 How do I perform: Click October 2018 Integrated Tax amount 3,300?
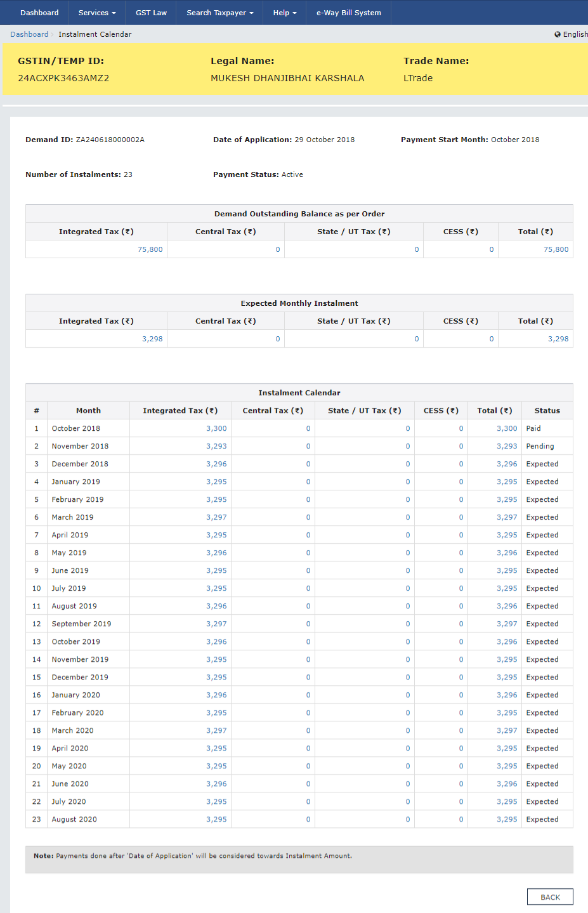216,428
